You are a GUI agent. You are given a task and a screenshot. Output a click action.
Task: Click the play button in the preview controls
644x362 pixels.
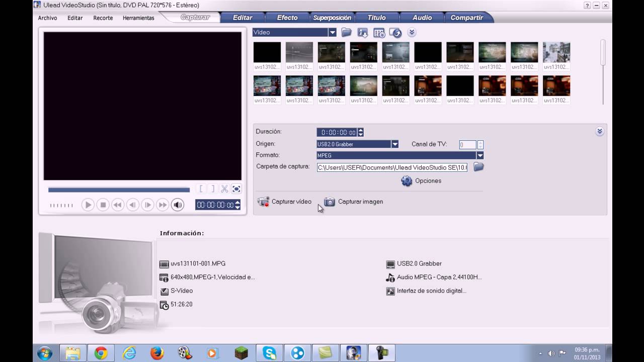point(88,205)
